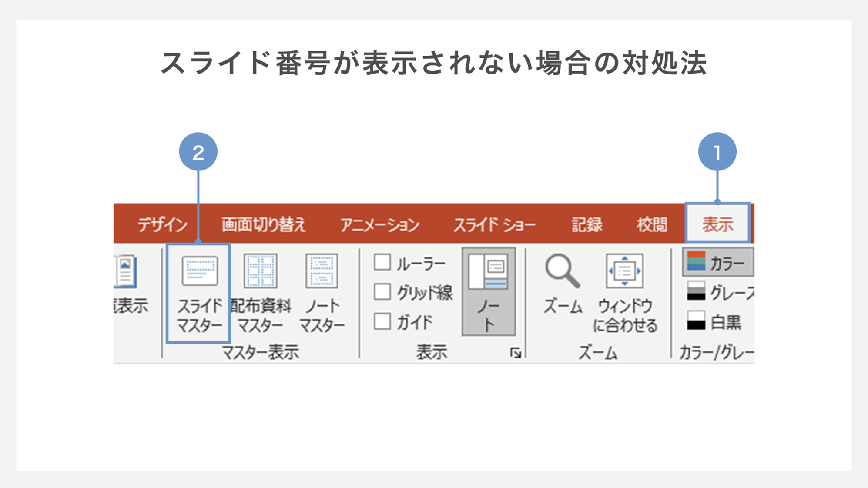The image size is (868, 488).
Task: Switch to the Slide Show (スライドショー) tab
Action: (x=494, y=225)
